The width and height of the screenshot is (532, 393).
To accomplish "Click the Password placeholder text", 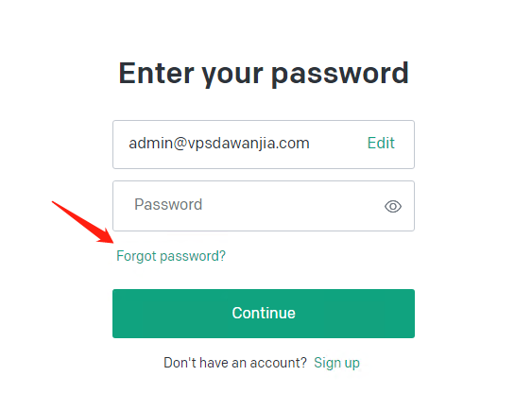I will click(x=168, y=204).
